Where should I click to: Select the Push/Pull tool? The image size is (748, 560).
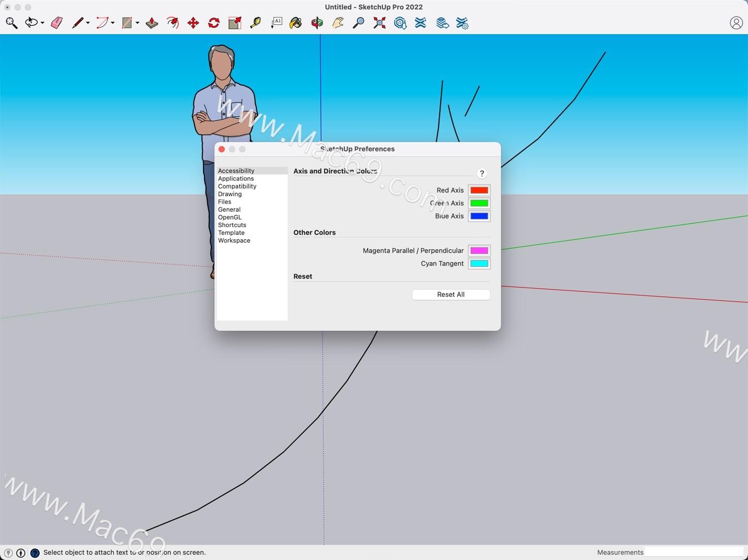(x=152, y=23)
